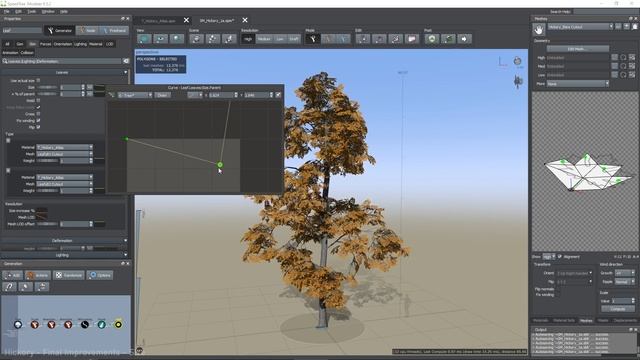This screenshot has height=360, width=640.
Task: Open the Window menu
Action: [x=48, y=11]
